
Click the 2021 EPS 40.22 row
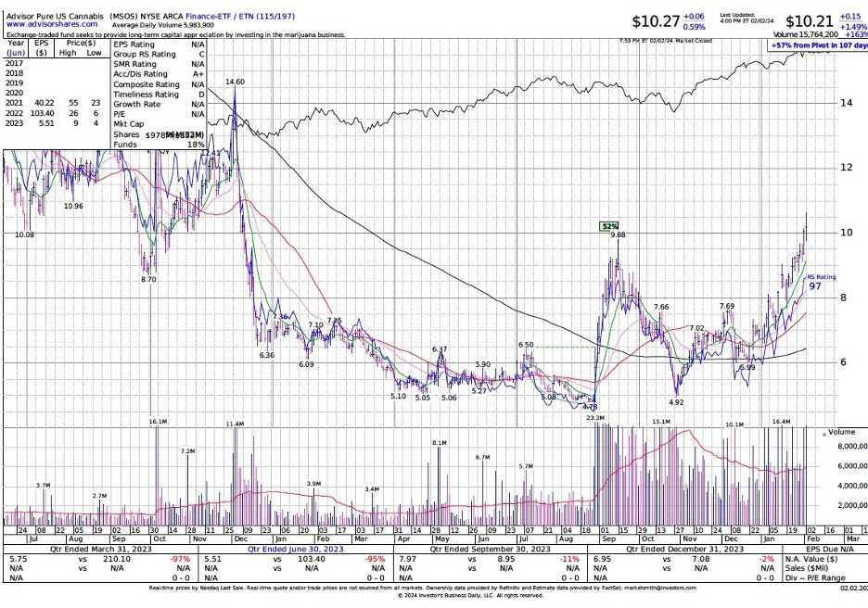[x=53, y=103]
